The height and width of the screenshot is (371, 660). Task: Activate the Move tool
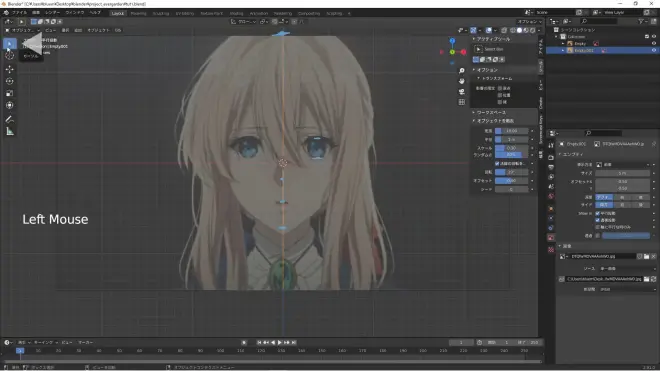coord(10,69)
